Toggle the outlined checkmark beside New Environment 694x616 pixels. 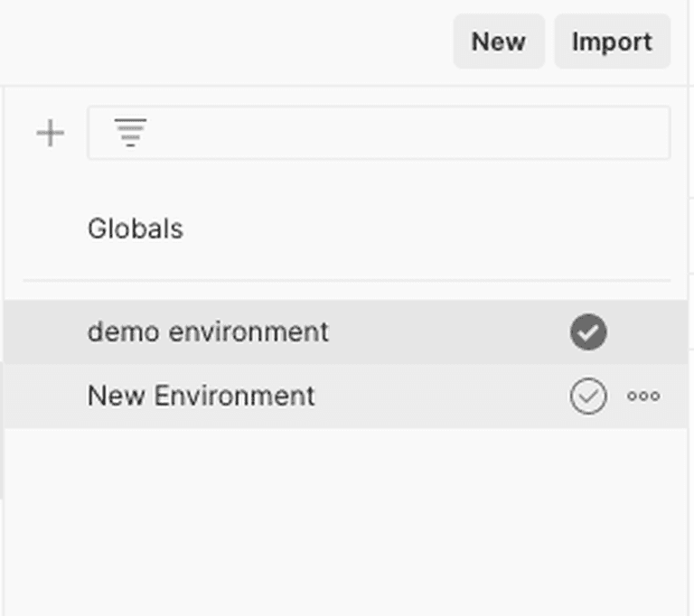(588, 396)
